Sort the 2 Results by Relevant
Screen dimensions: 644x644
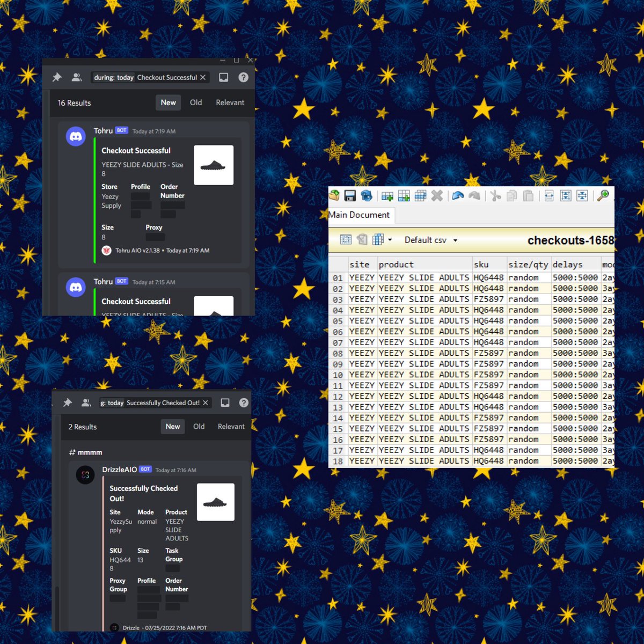point(231,427)
